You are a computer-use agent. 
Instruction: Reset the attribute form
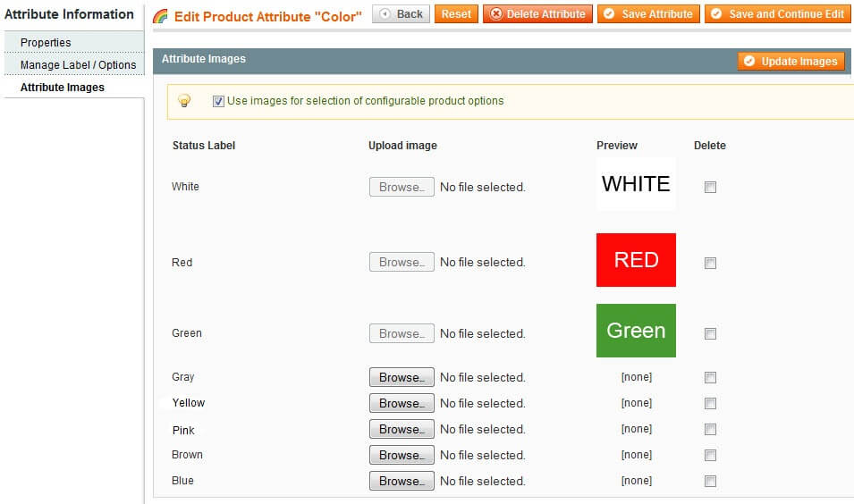pyautogui.click(x=456, y=14)
